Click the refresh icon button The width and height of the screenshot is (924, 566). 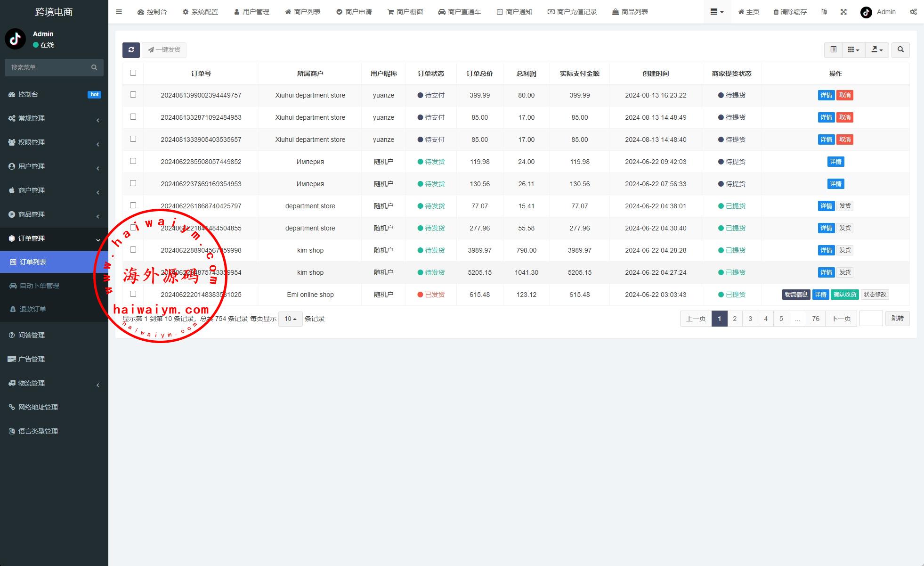131,50
